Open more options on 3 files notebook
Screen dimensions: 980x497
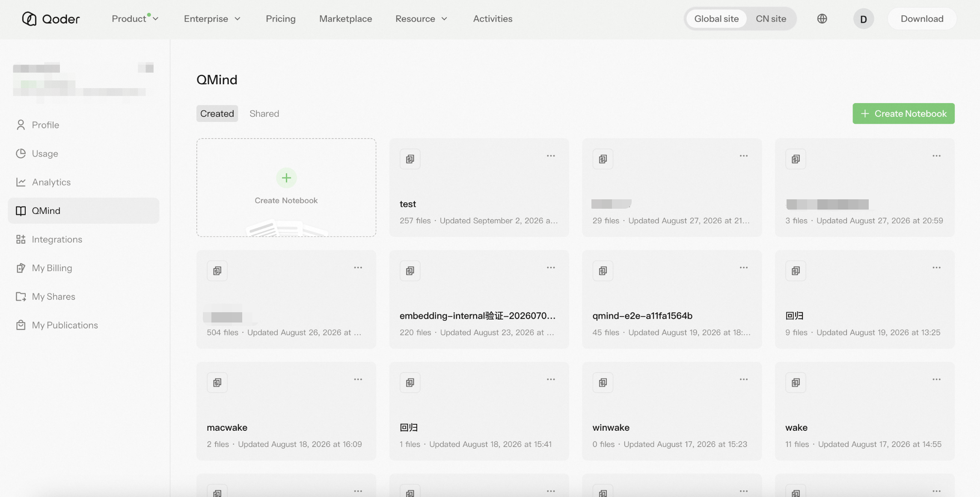tap(936, 156)
